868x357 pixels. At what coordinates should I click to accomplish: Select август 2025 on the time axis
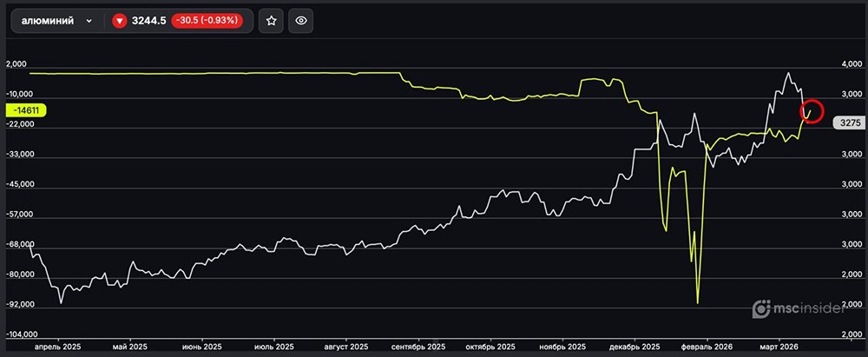click(x=345, y=346)
